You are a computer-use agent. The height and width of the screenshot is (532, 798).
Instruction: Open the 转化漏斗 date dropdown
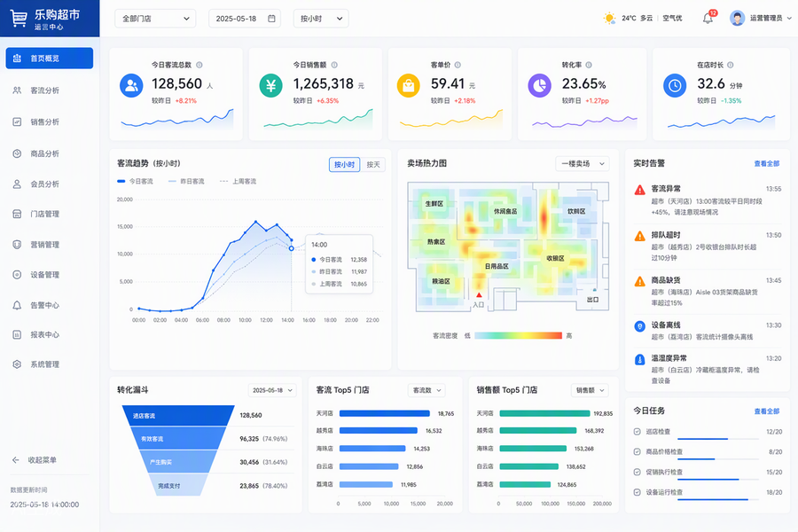pyautogui.click(x=272, y=390)
